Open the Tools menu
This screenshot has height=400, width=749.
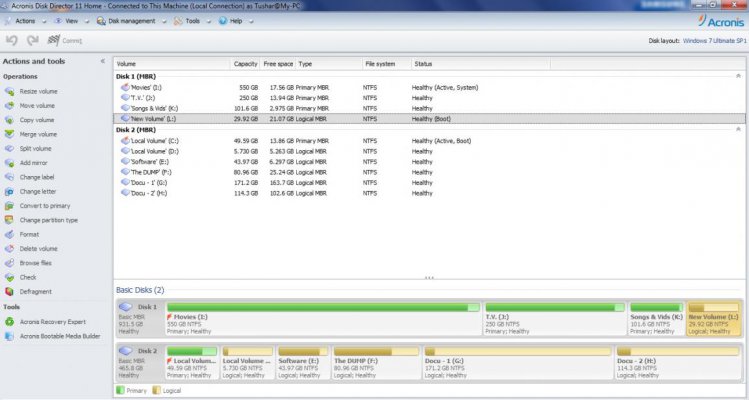193,21
